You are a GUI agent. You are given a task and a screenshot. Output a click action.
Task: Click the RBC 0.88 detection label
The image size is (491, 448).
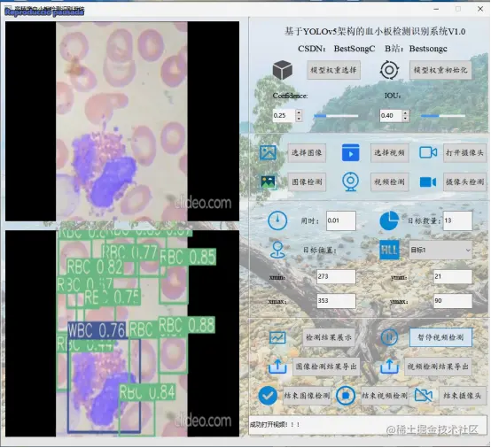click(x=187, y=325)
